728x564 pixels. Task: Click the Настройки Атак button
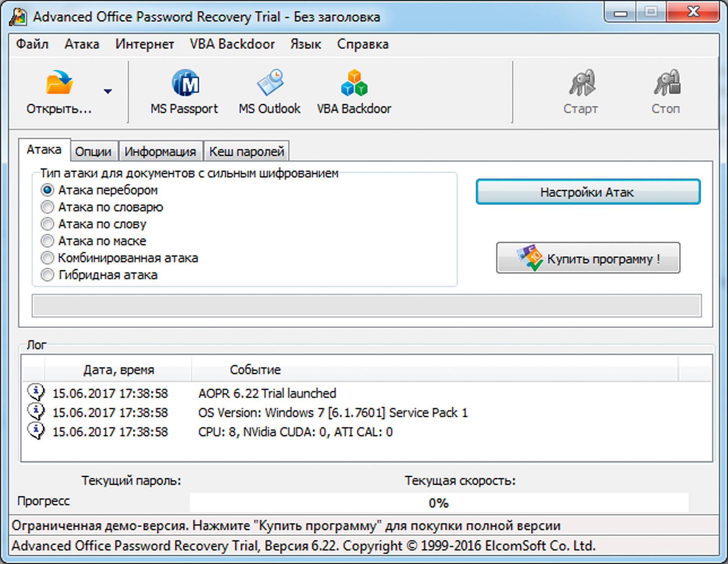pos(588,192)
